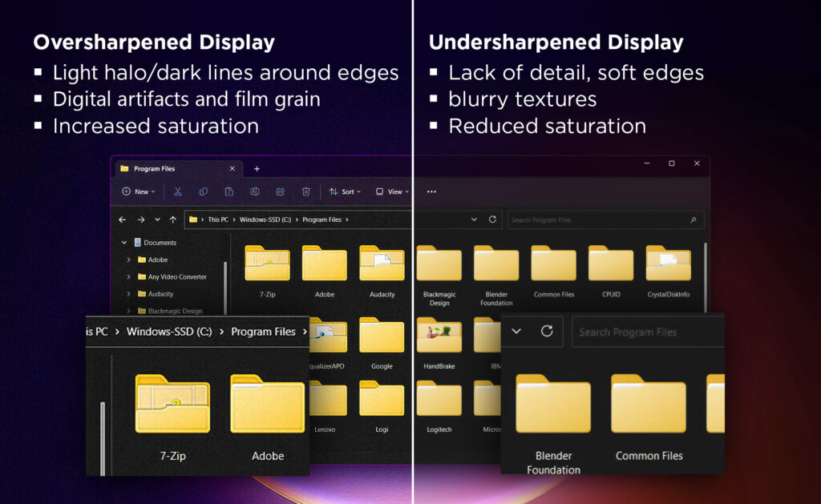Click This PC in the breadcrumb bar
This screenshot has width=821, height=504.
[x=218, y=220]
